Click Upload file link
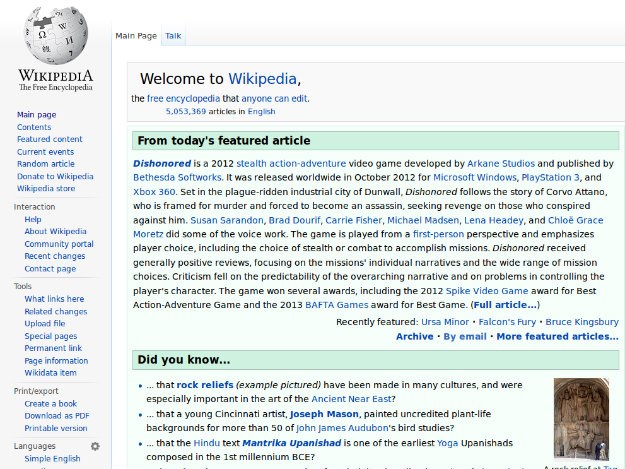This screenshot has height=469, width=625. pyautogui.click(x=45, y=324)
